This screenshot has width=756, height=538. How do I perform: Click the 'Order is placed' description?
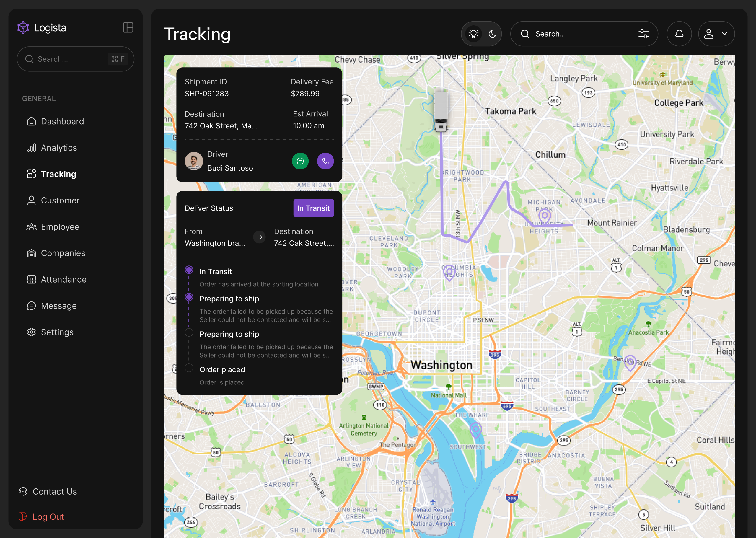click(x=222, y=383)
